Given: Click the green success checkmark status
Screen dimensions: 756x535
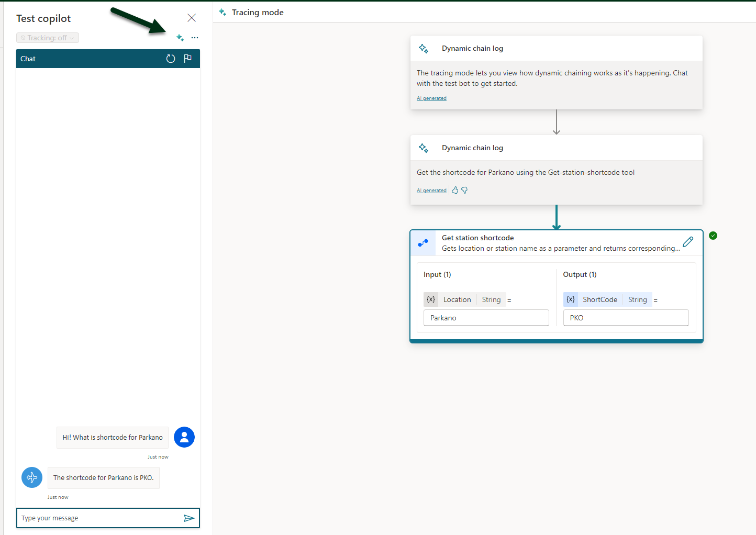Looking at the screenshot, I should tap(713, 236).
